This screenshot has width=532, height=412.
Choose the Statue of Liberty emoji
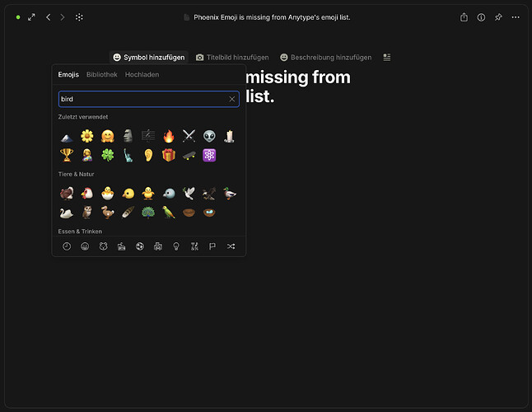point(128,156)
